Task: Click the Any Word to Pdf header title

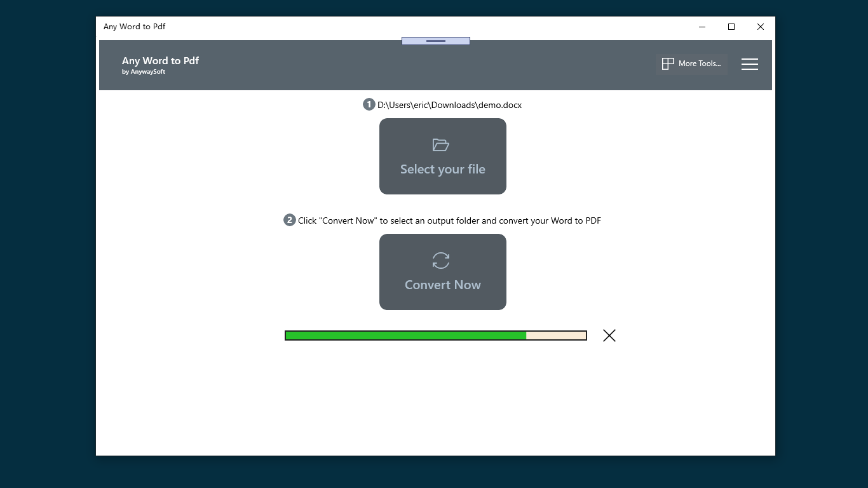Action: (x=160, y=60)
